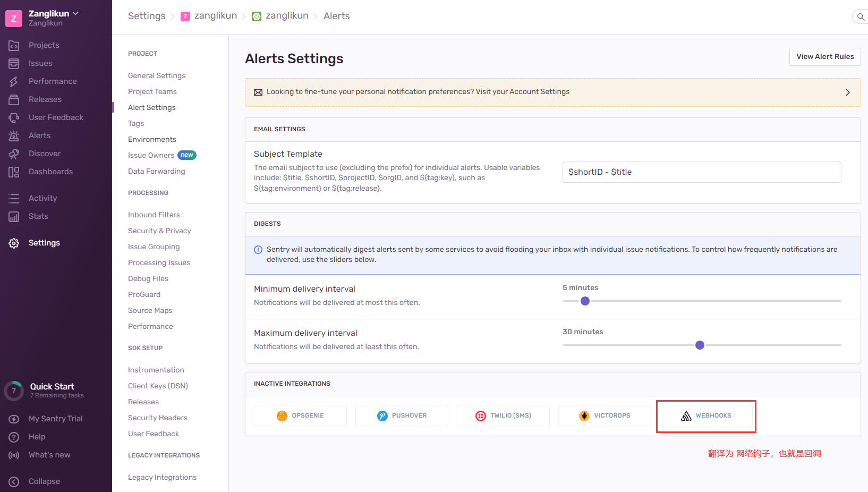Click the View Alert Rules button
Screen dimensions: 868x492
pyautogui.click(x=824, y=57)
